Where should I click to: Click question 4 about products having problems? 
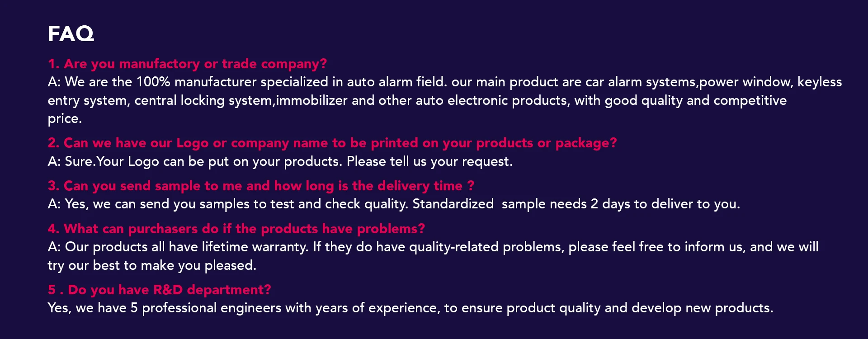[x=236, y=229]
